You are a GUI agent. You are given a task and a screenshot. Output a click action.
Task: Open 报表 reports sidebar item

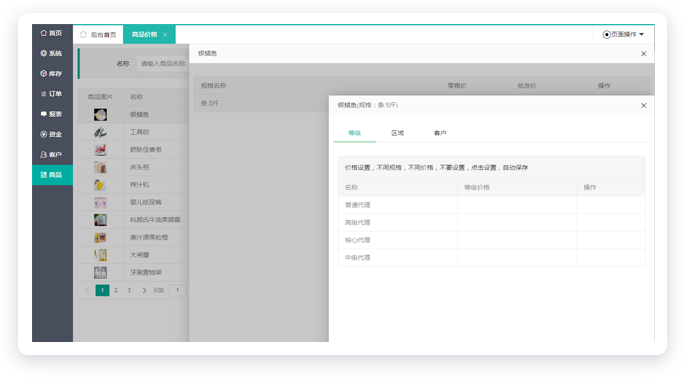(x=52, y=114)
